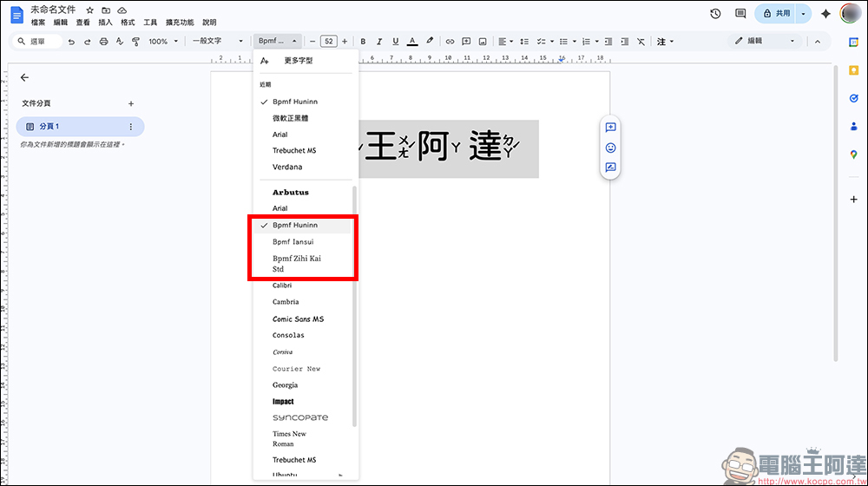Open Google Contacts side panel
868x486 pixels.
853,127
